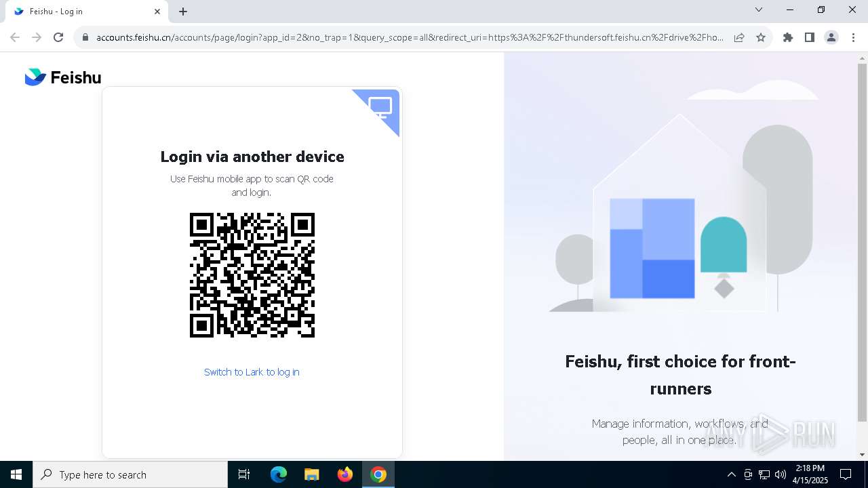The height and width of the screenshot is (488, 868).
Task: Open the Extensions puzzle icon
Action: tap(788, 37)
